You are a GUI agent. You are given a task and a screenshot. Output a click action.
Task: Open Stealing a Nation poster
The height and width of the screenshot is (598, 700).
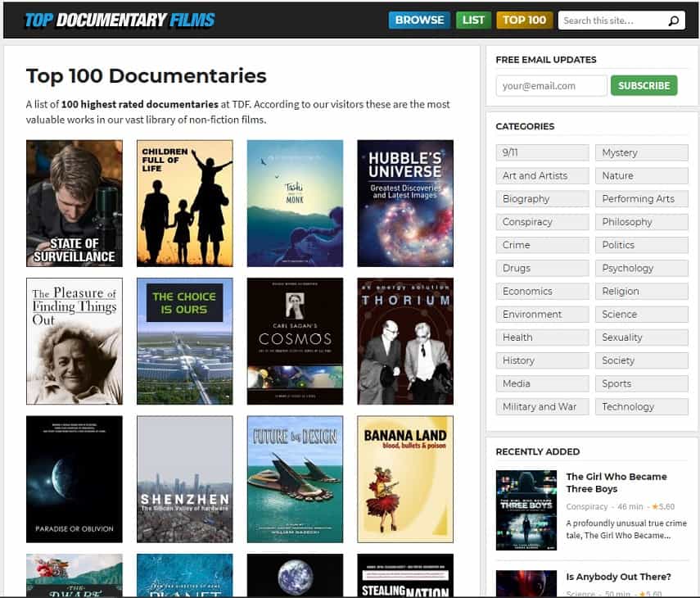[x=405, y=575]
